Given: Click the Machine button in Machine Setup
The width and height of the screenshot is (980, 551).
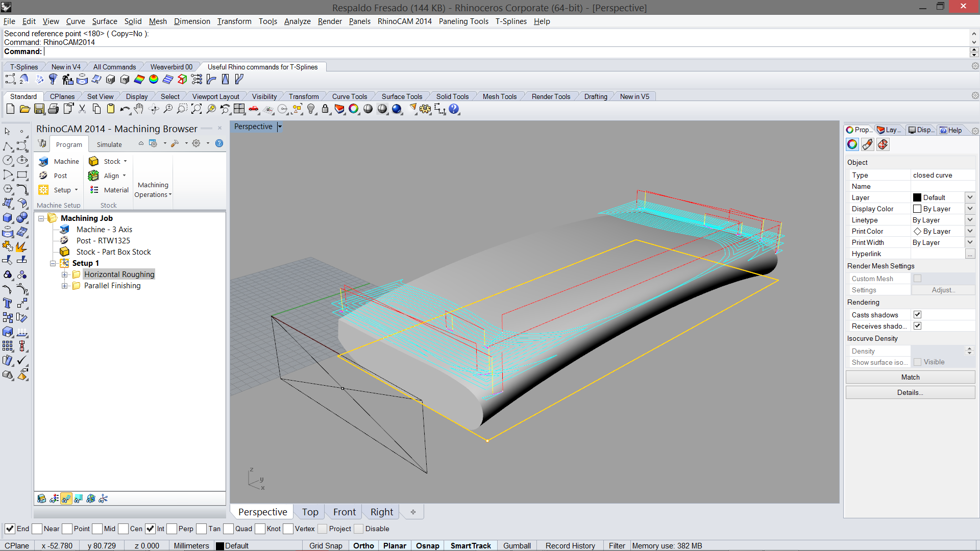Looking at the screenshot, I should point(59,161).
